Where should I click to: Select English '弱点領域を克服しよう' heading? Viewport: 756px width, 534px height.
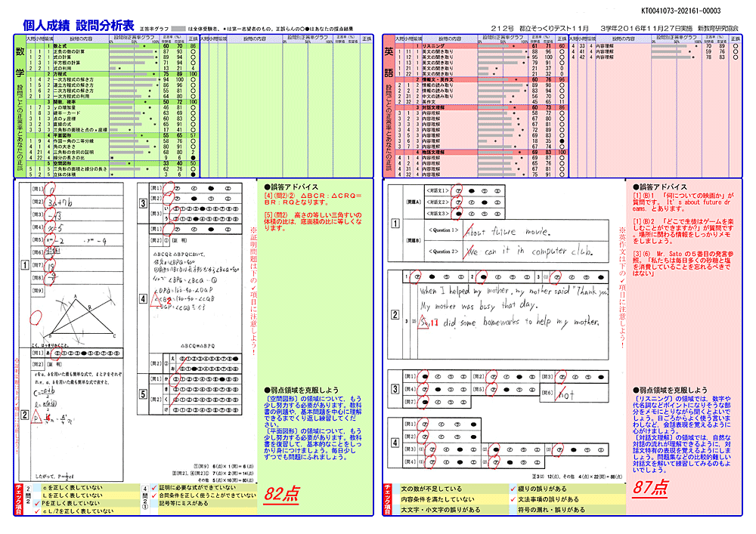(670, 390)
